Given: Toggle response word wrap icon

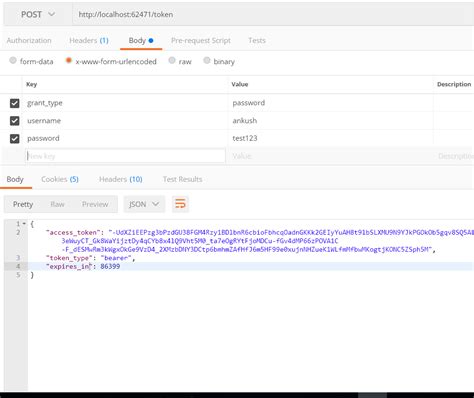Looking at the screenshot, I should [x=180, y=204].
